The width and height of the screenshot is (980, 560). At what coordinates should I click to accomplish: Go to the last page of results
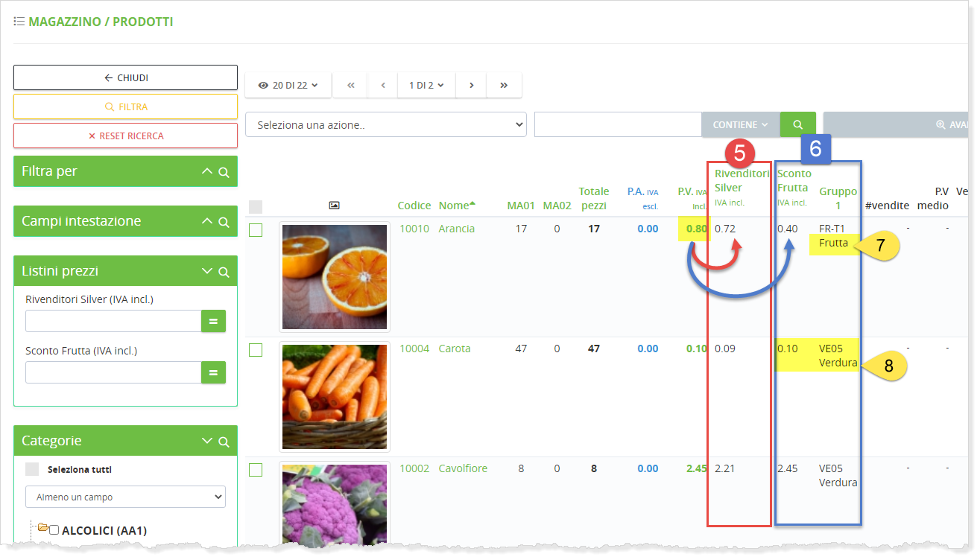(x=504, y=86)
